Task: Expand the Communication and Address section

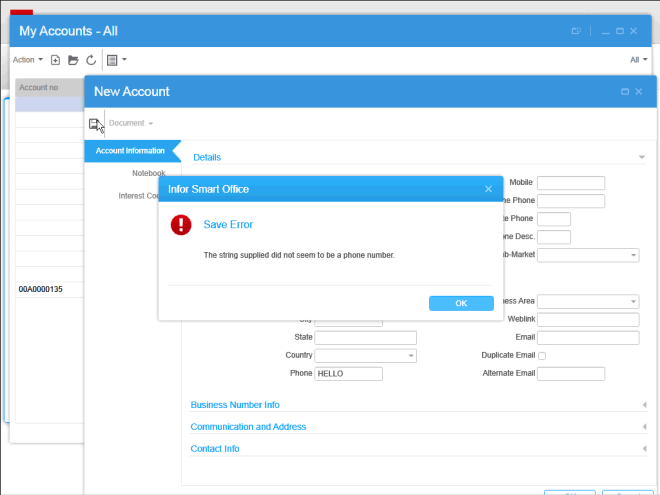Action: tap(248, 427)
